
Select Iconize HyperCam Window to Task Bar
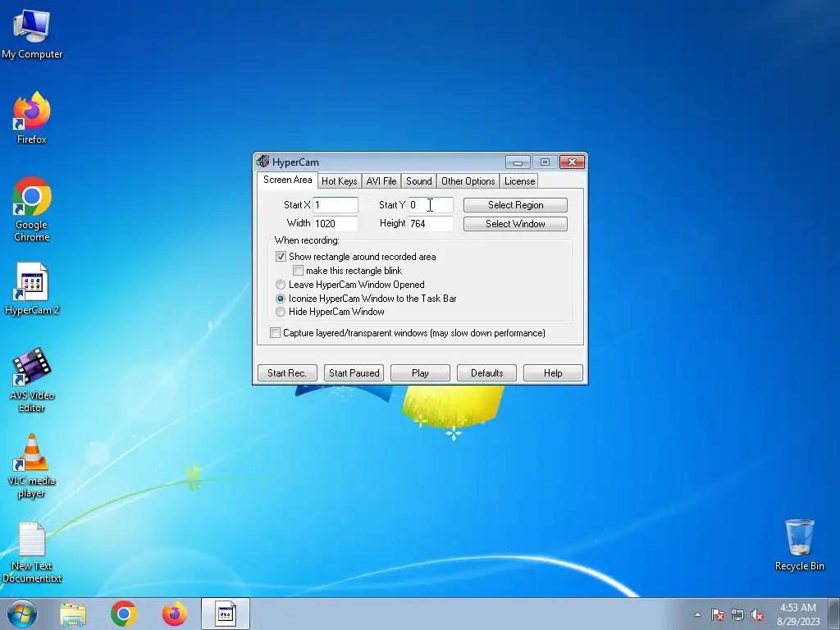click(281, 299)
